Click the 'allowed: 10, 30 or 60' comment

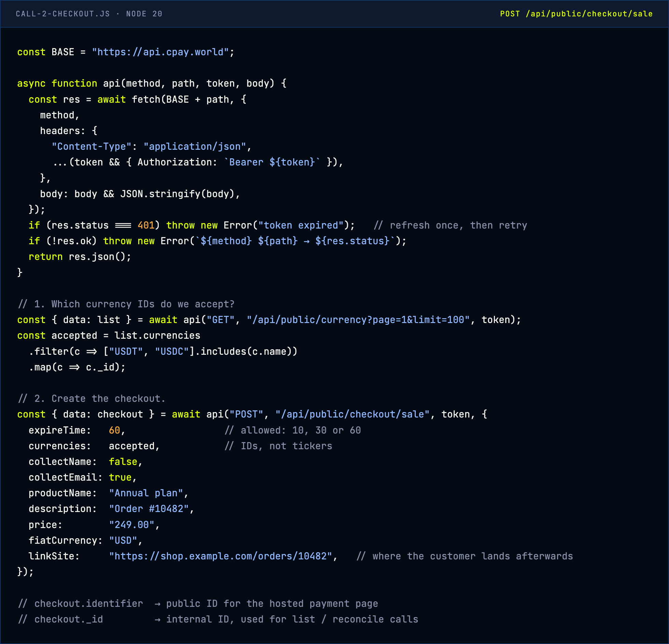[293, 430]
